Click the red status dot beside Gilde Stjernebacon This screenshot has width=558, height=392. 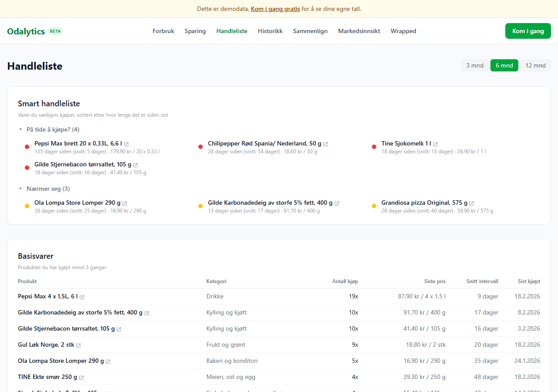tap(27, 168)
